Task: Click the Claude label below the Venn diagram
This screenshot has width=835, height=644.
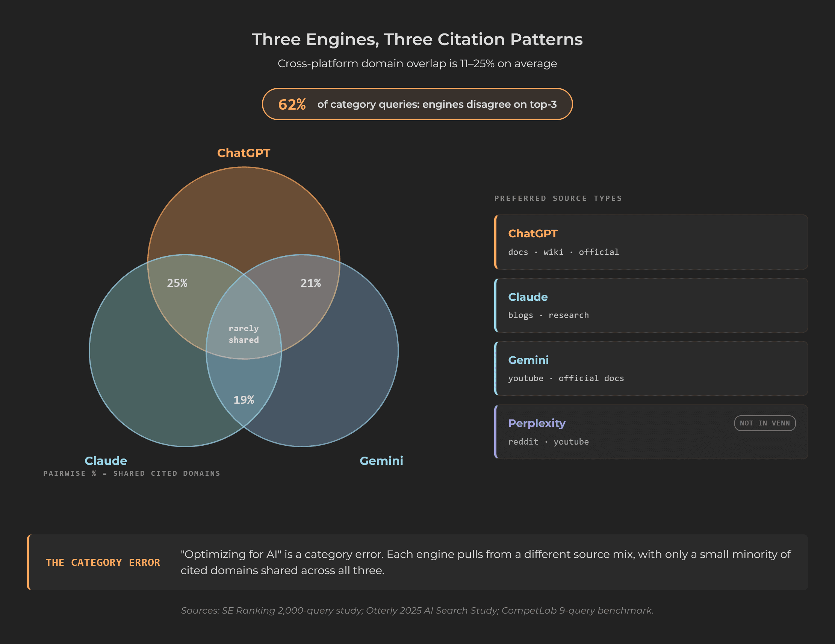Action: coord(106,461)
